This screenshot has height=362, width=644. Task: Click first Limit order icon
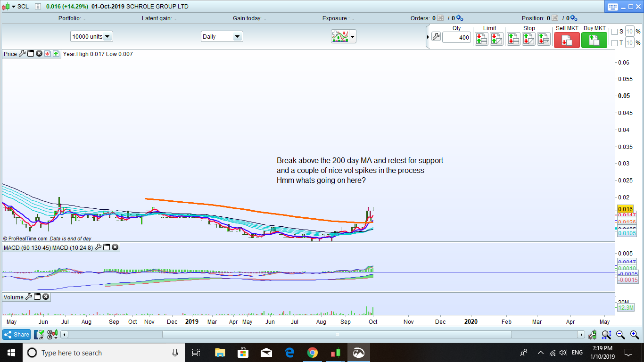(481, 39)
